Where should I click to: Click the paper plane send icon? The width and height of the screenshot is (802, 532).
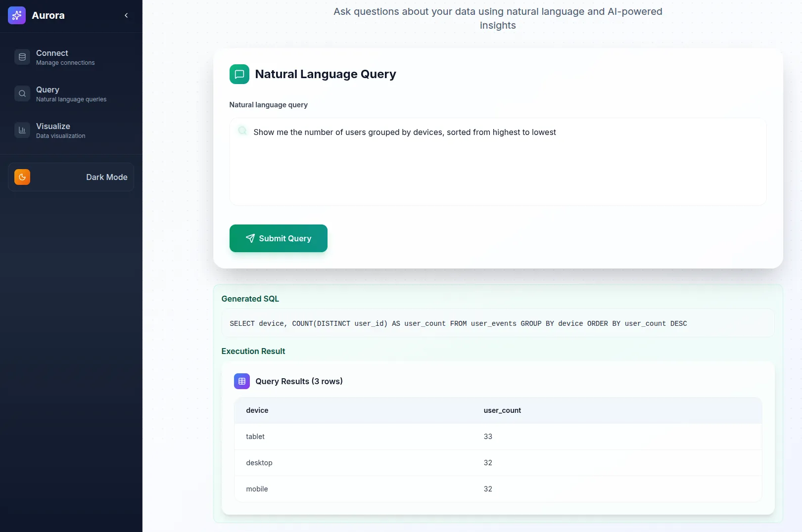(x=250, y=238)
